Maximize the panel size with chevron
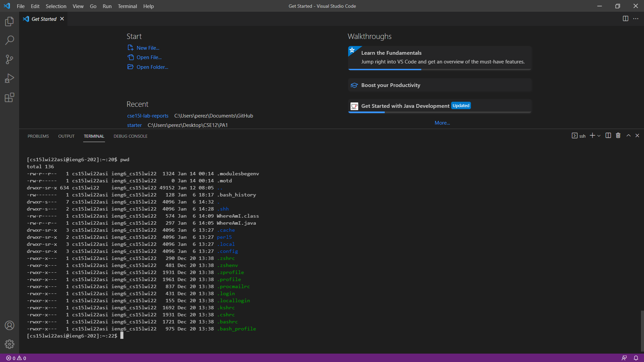This screenshot has width=644, height=362. 629,136
